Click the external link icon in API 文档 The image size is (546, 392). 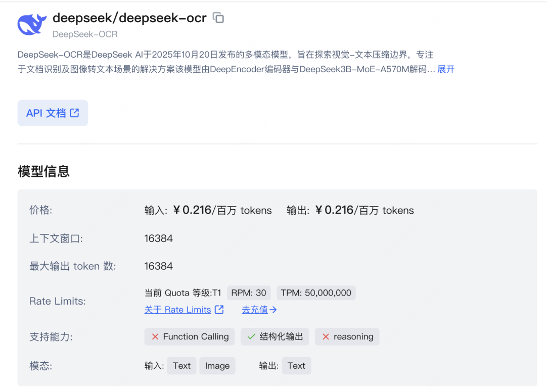click(74, 113)
